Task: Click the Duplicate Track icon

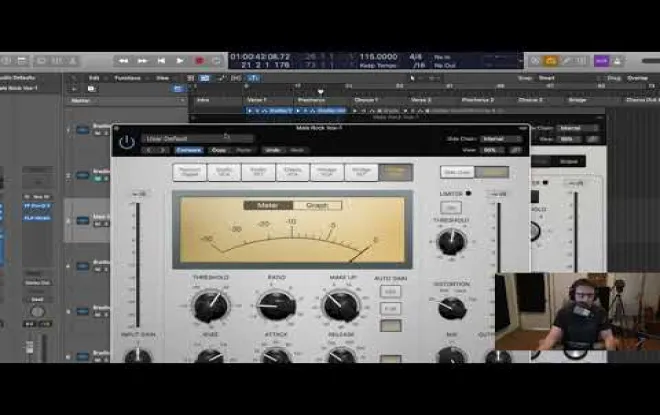Action: click(x=91, y=88)
